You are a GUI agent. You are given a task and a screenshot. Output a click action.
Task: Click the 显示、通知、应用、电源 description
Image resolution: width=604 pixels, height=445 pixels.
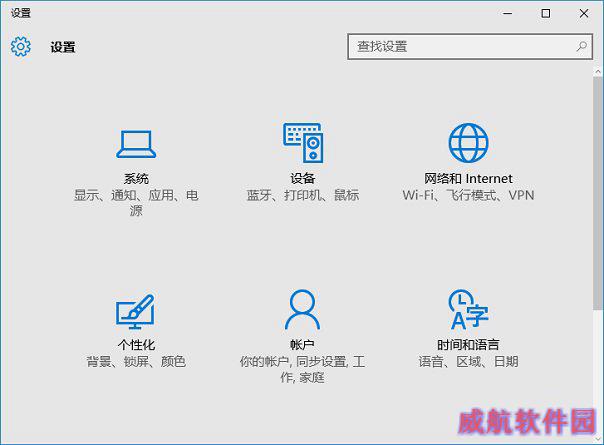pyautogui.click(x=136, y=203)
